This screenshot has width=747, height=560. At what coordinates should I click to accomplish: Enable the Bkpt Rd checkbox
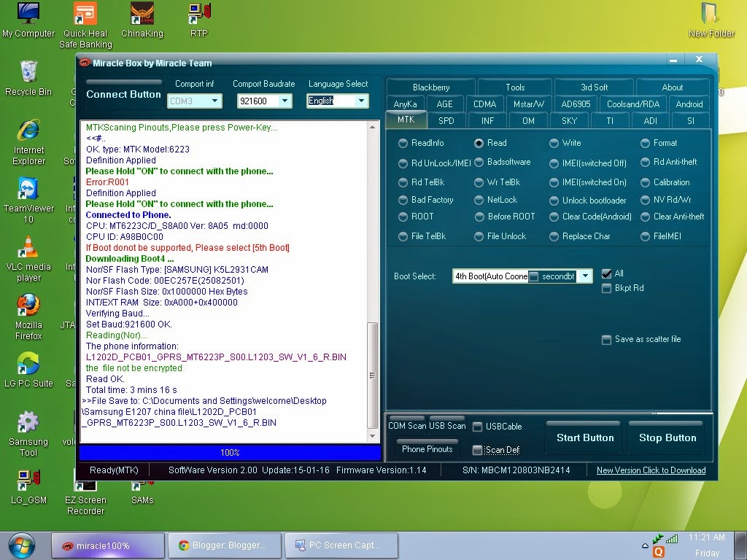tap(606, 288)
